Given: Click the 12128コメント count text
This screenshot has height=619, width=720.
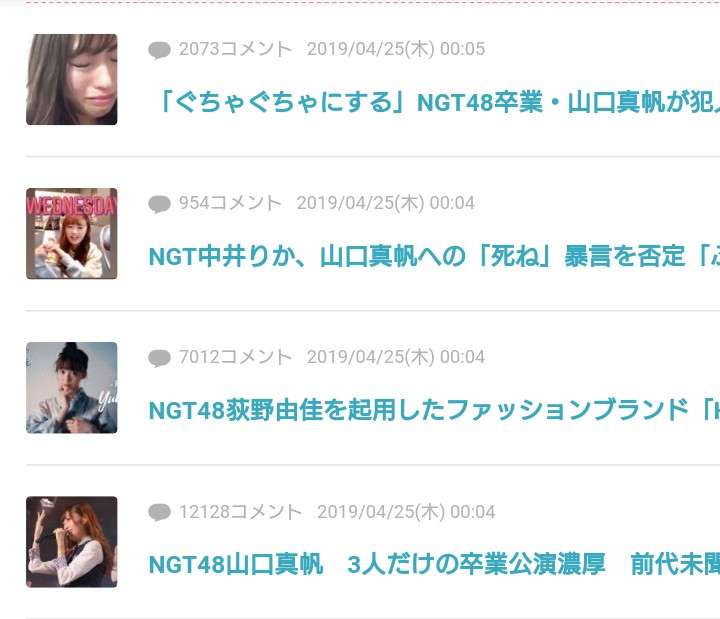Looking at the screenshot, I should [x=240, y=512].
